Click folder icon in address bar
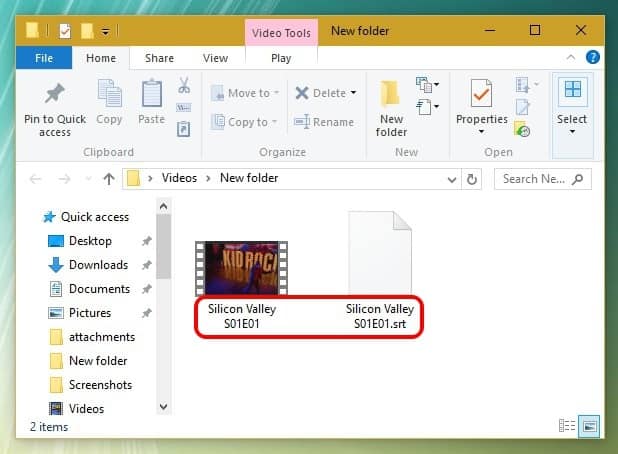The width and height of the screenshot is (618, 454). pos(133,179)
